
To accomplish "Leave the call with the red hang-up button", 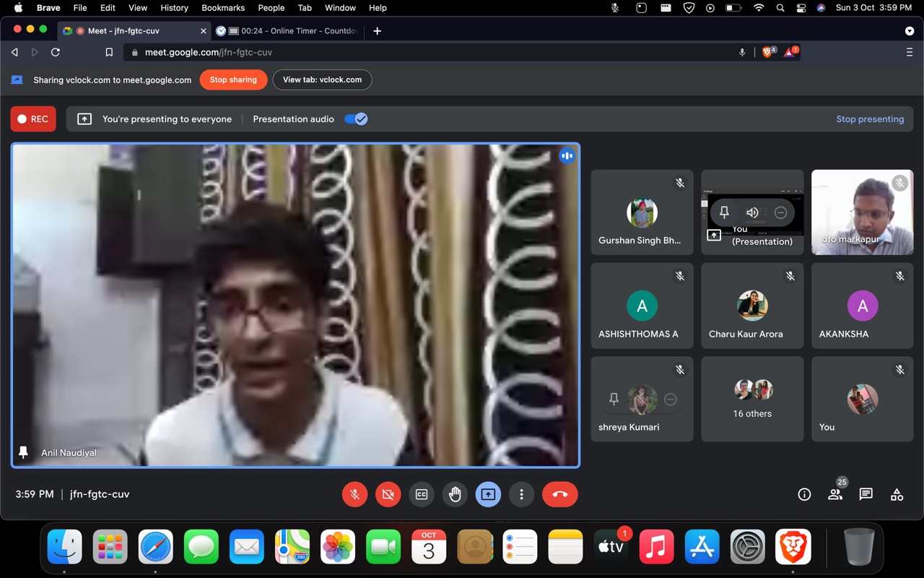I will [559, 494].
